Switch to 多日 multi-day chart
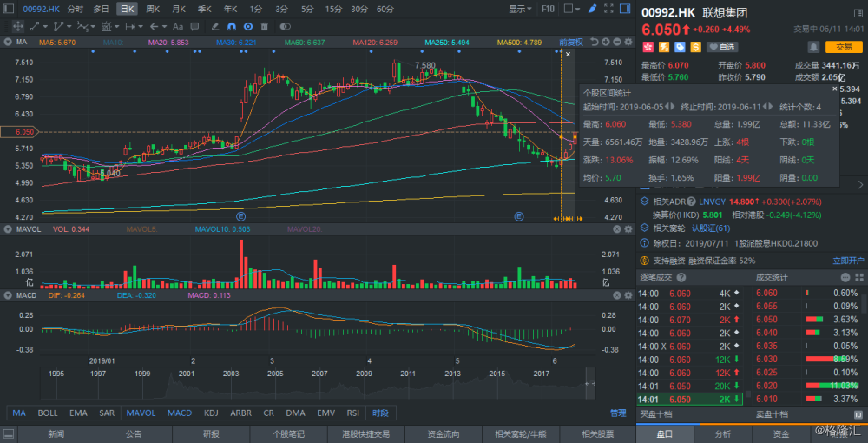The width and height of the screenshot is (868, 443). pos(102,9)
